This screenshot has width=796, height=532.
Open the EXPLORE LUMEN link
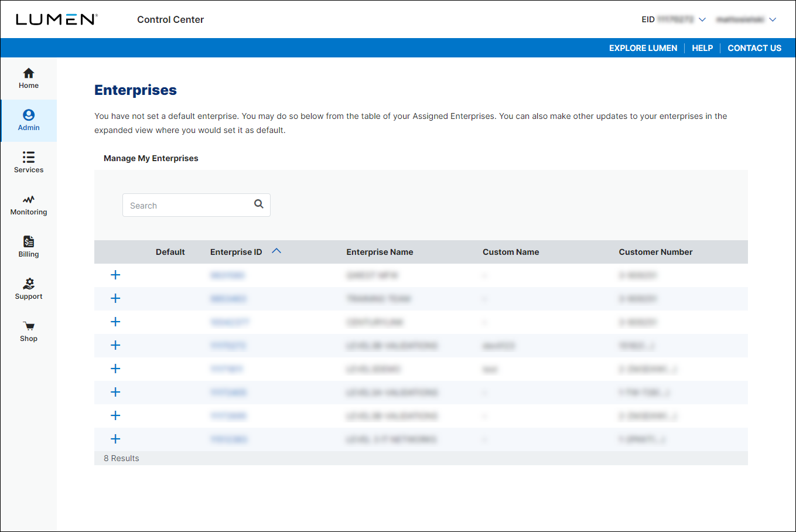[x=643, y=48]
